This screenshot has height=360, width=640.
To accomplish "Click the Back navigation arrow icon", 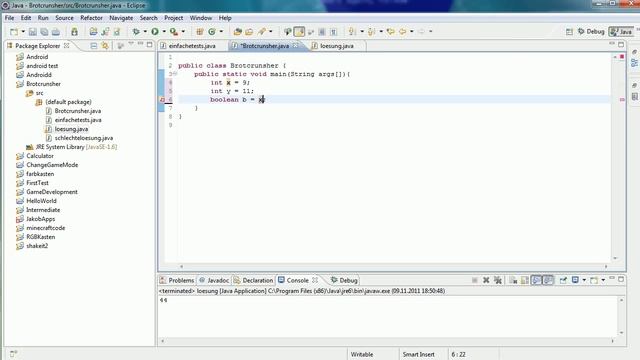I will [x=402, y=31].
